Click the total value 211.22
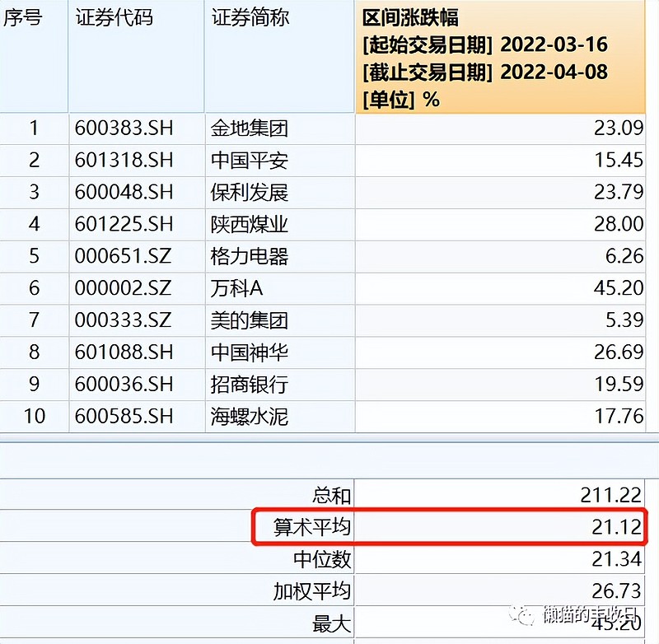The height and width of the screenshot is (644, 659). [x=611, y=495]
